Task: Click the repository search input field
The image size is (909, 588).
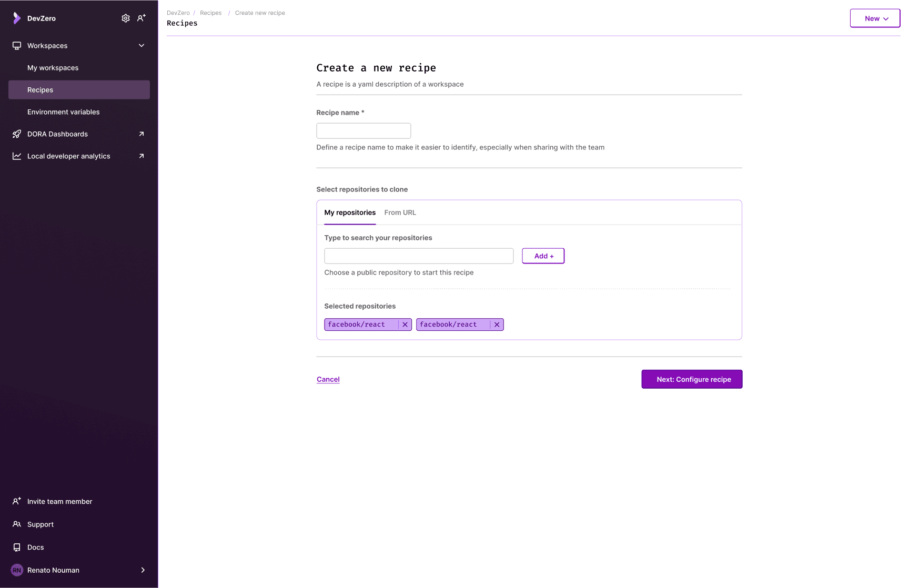Action: [x=419, y=256]
